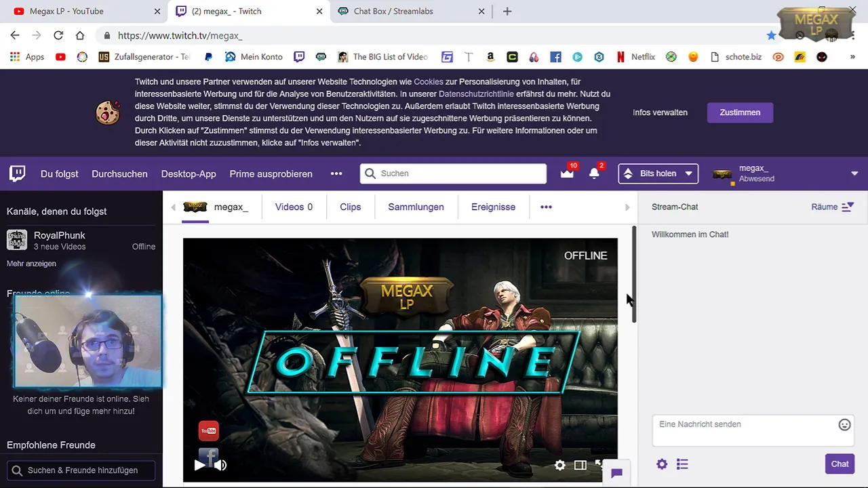
Task: Open the Netflix bookmark
Action: coord(635,57)
